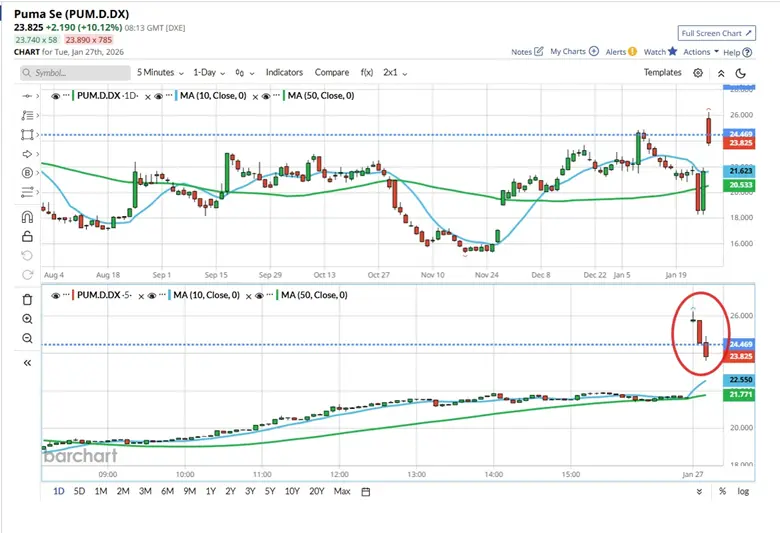Screen dimensions: 780x533
Task: Select the annotation list tool
Action: tap(27, 115)
